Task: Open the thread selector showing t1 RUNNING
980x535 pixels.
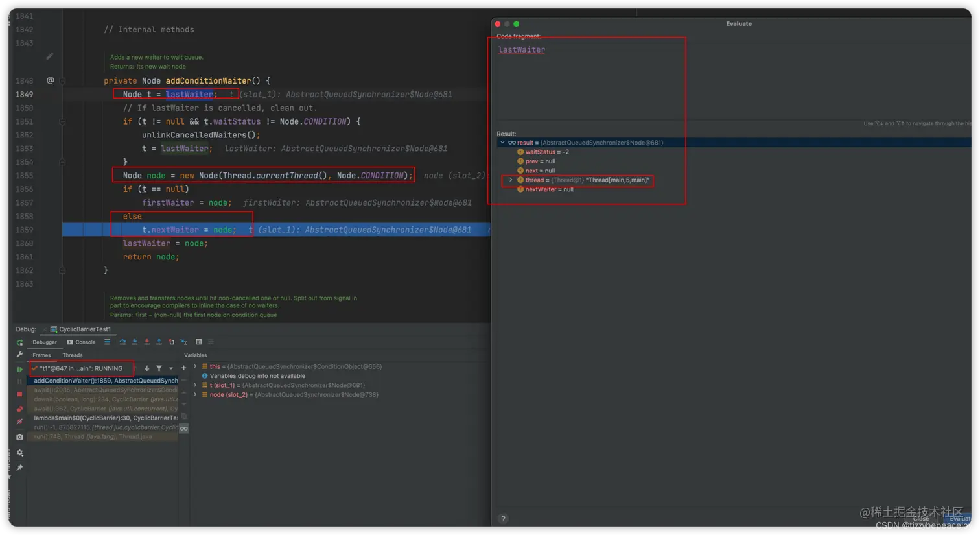Action: pyautogui.click(x=82, y=368)
